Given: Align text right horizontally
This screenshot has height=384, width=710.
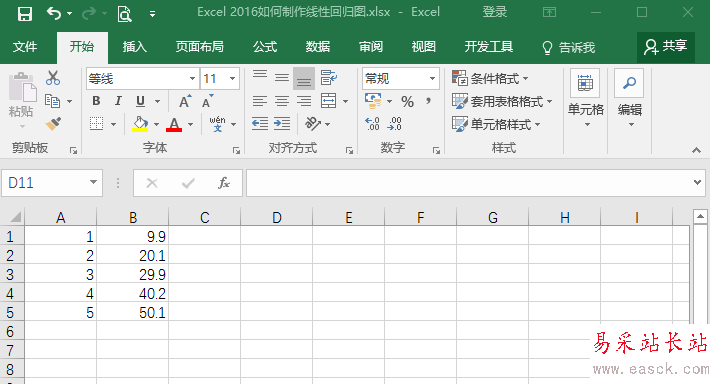Looking at the screenshot, I should pos(304,101).
